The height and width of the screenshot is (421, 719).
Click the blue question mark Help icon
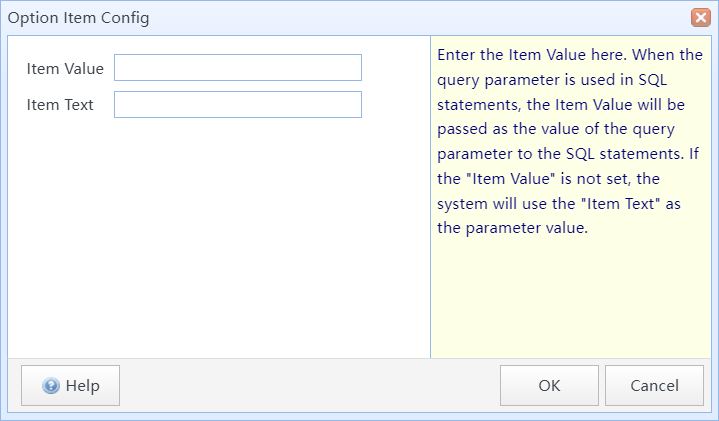pyautogui.click(x=50, y=386)
